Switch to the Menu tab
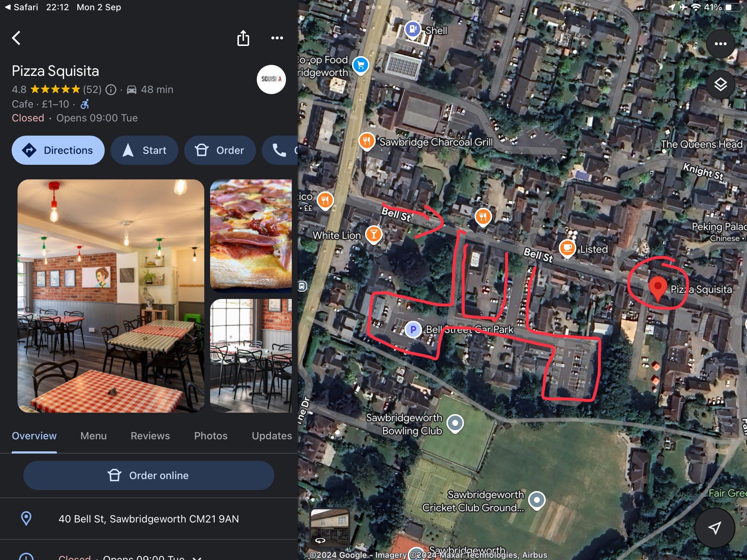 tap(94, 436)
